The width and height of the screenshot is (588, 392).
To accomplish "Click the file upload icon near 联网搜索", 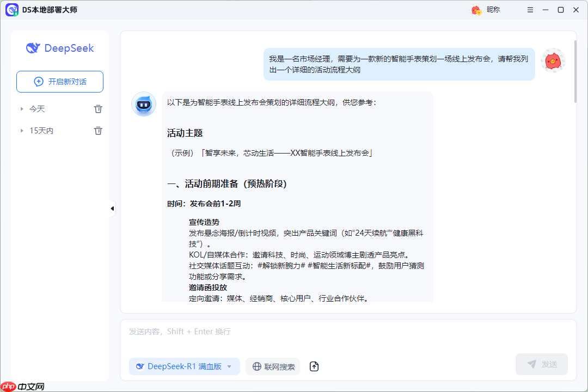I will (314, 366).
